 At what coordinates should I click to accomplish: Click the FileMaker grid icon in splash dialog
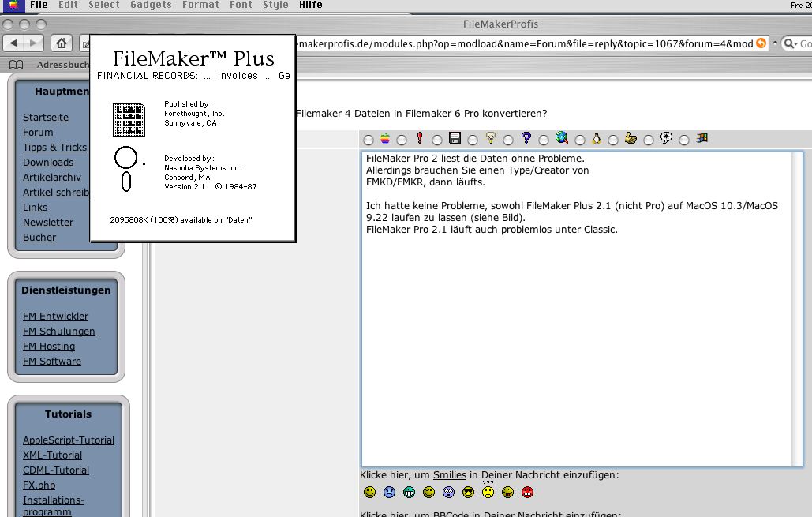(x=129, y=120)
